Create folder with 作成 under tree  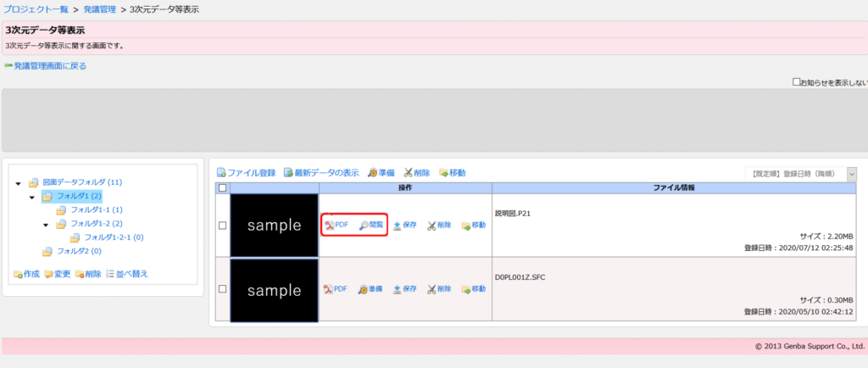(26, 274)
